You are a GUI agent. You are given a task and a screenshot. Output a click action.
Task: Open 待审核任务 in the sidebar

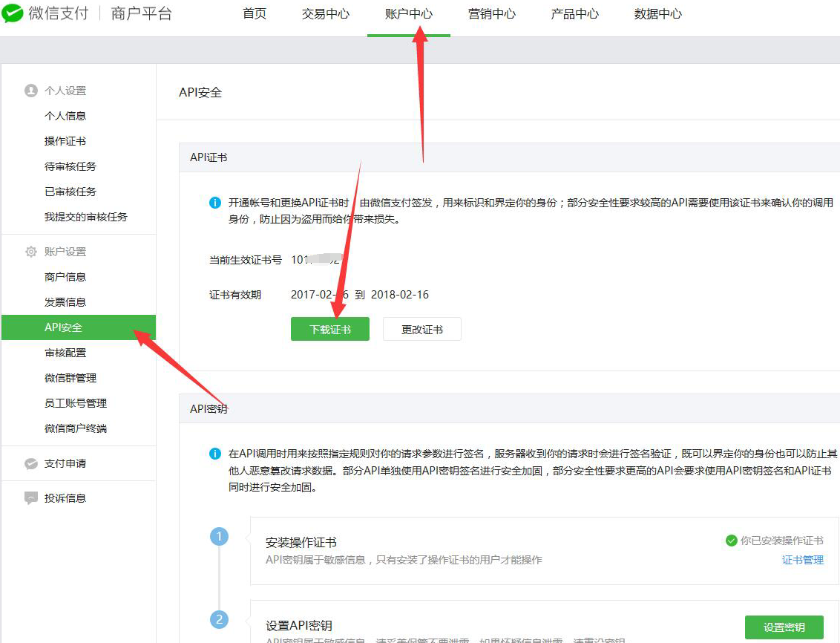(70, 166)
